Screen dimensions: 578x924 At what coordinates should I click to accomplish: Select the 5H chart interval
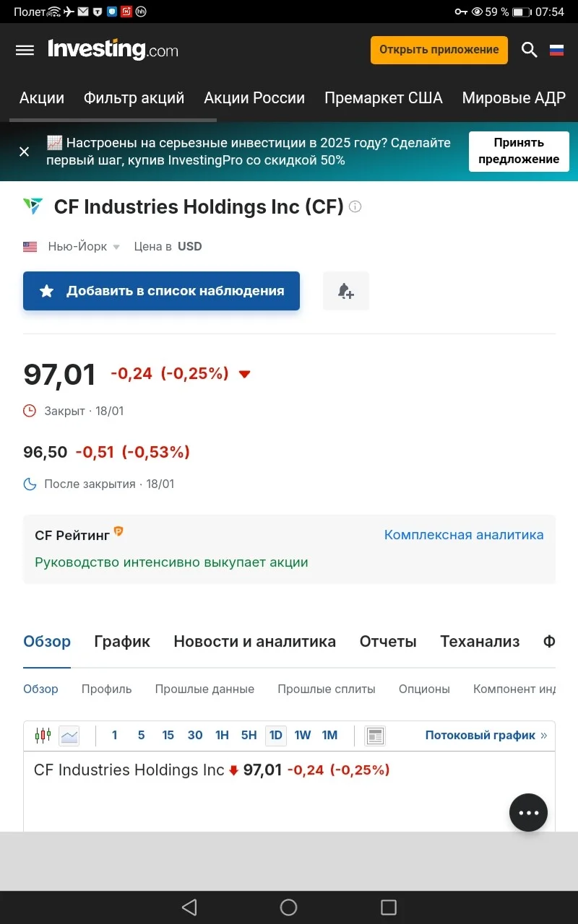249,736
